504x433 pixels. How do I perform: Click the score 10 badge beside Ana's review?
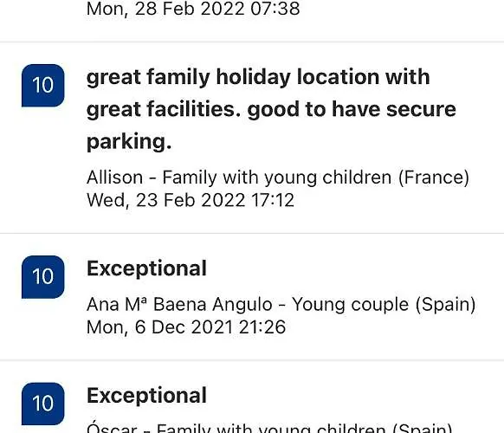point(43,277)
